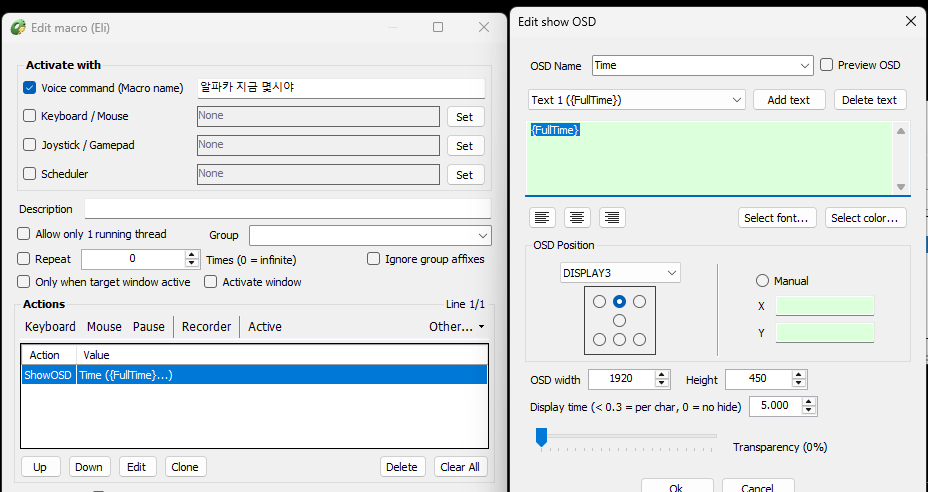Click the Delete text button
The height and width of the screenshot is (492, 928).
(870, 99)
